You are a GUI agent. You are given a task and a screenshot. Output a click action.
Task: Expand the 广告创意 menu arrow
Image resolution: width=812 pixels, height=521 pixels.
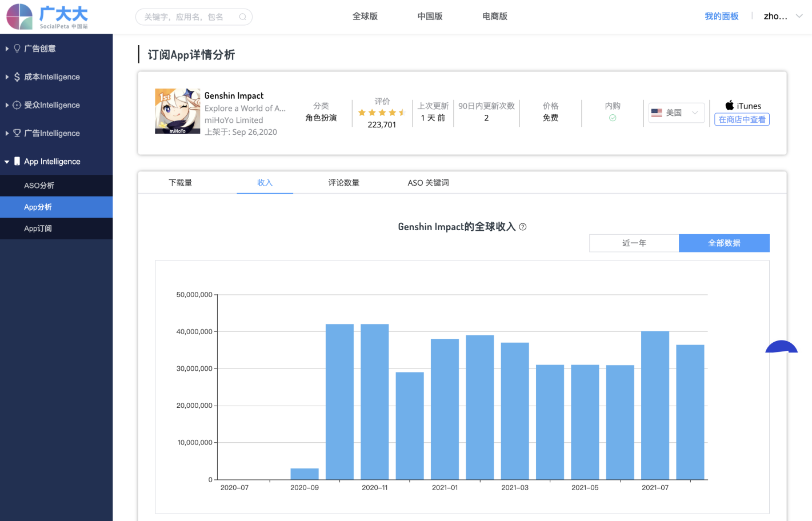point(7,49)
